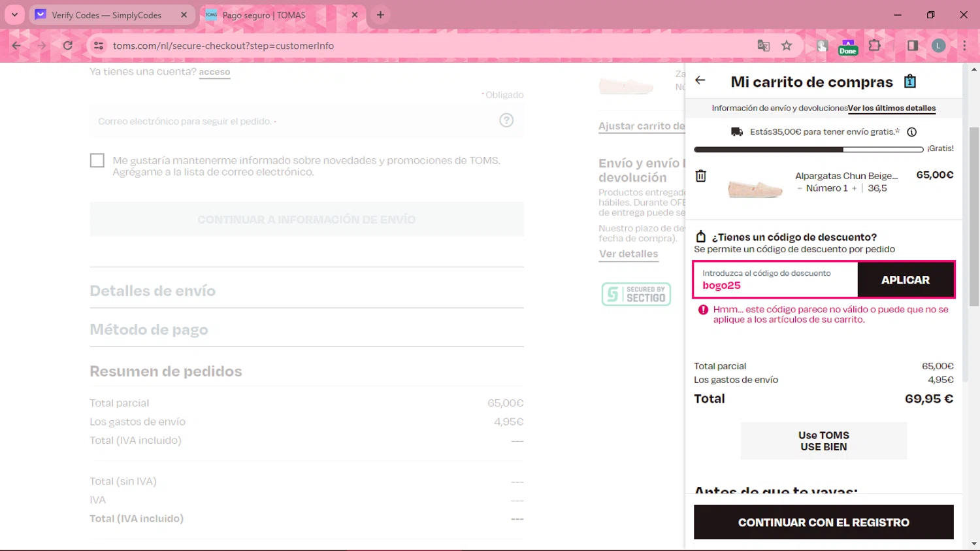Open the profile avatar L
The height and width of the screenshot is (551, 980).
click(939, 46)
